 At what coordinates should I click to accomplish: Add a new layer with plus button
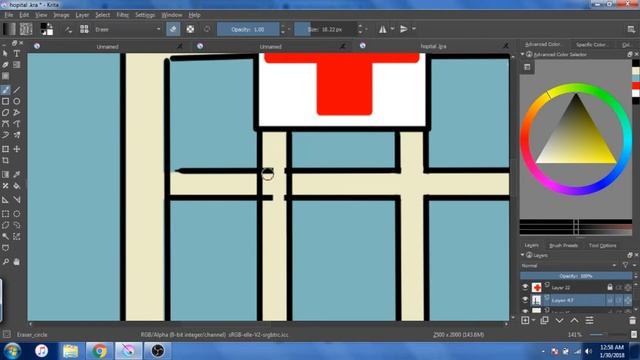(525, 320)
